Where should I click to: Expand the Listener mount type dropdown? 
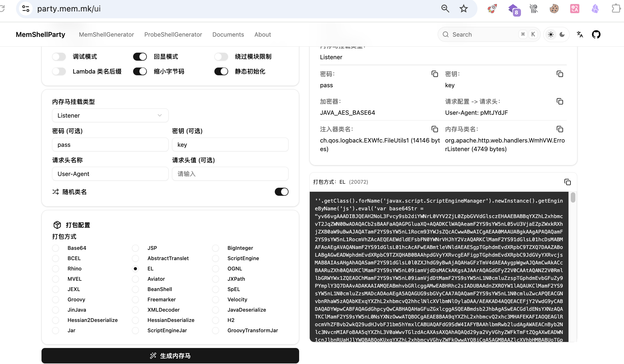tap(110, 116)
